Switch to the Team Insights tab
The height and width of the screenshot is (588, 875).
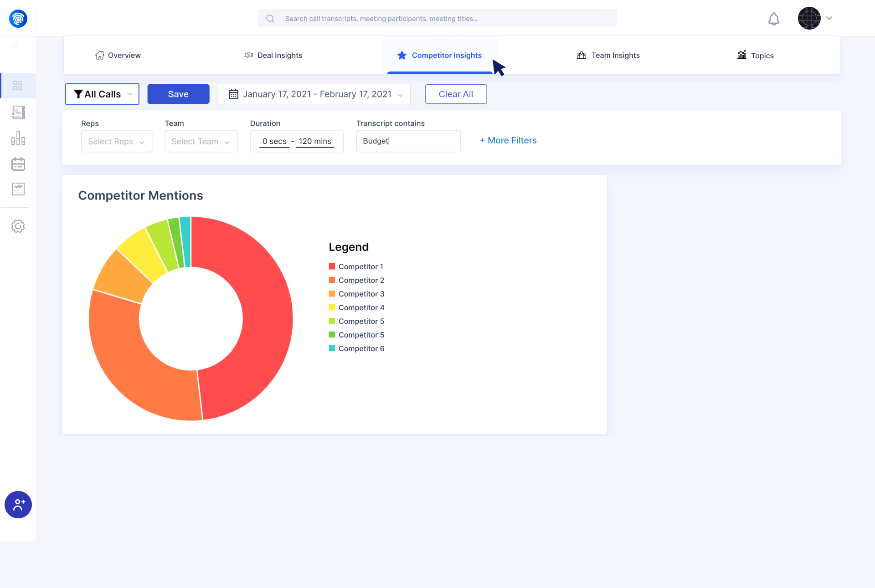click(x=608, y=55)
